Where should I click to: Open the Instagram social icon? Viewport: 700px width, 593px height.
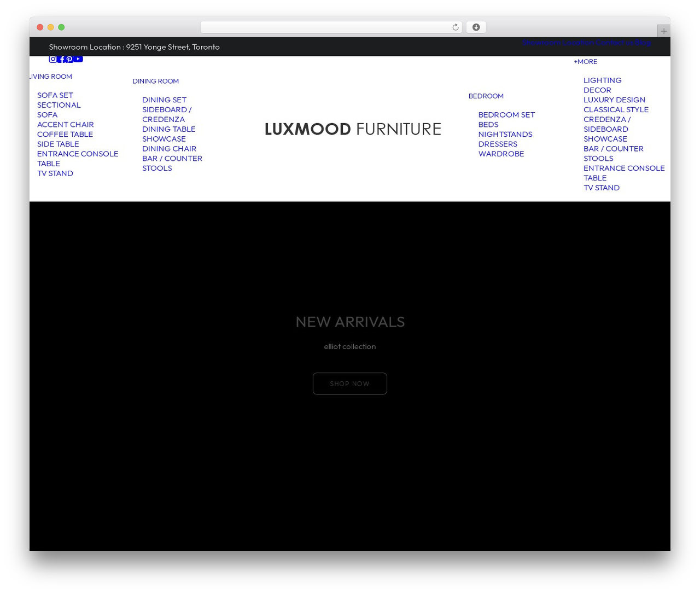52,59
